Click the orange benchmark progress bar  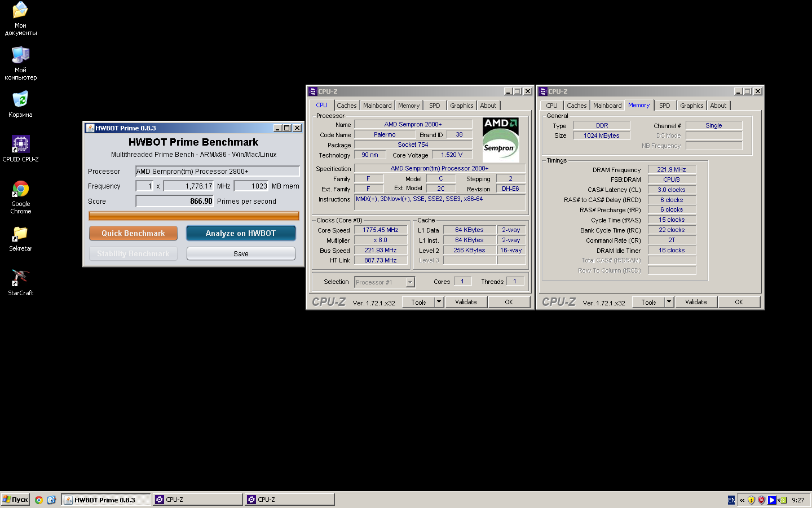[194, 216]
